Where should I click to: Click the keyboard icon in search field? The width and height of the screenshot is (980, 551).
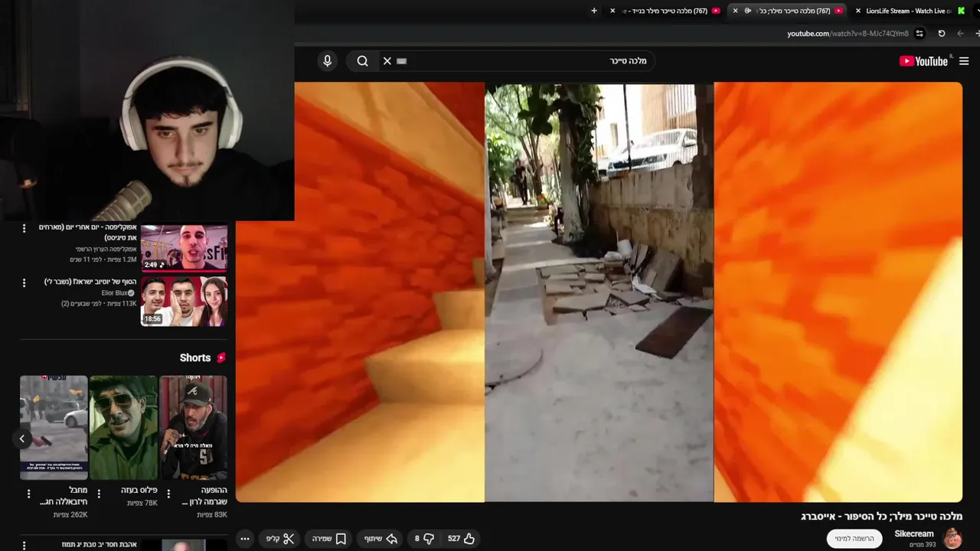(x=402, y=61)
